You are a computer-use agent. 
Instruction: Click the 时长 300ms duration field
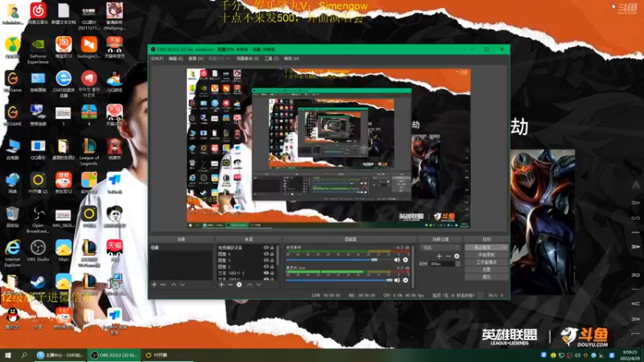[442, 264]
